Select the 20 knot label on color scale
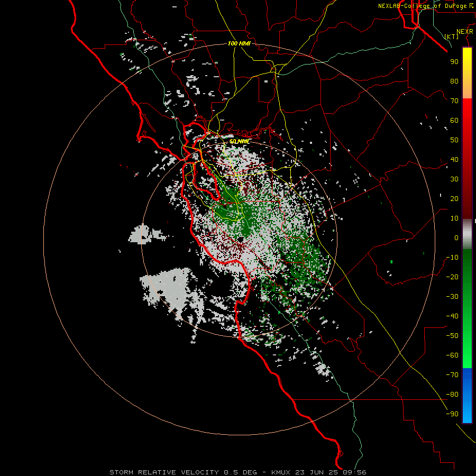476x476 pixels. coord(454,199)
